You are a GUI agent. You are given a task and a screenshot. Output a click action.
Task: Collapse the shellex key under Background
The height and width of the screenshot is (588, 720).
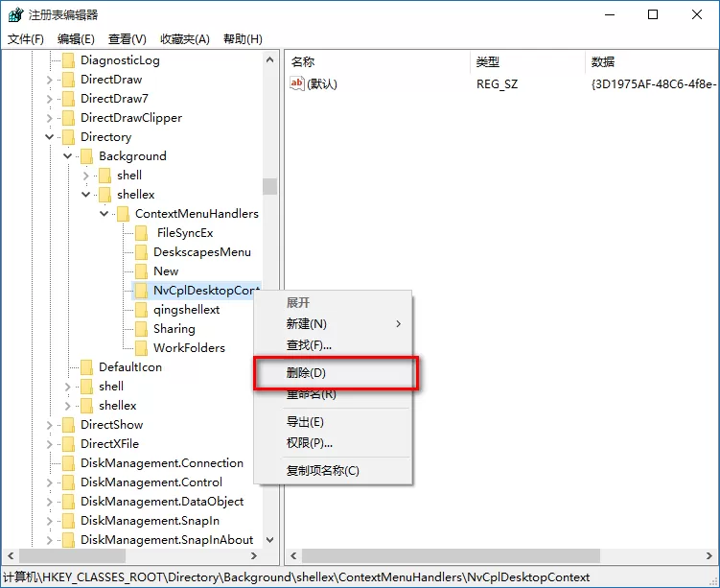(86, 195)
